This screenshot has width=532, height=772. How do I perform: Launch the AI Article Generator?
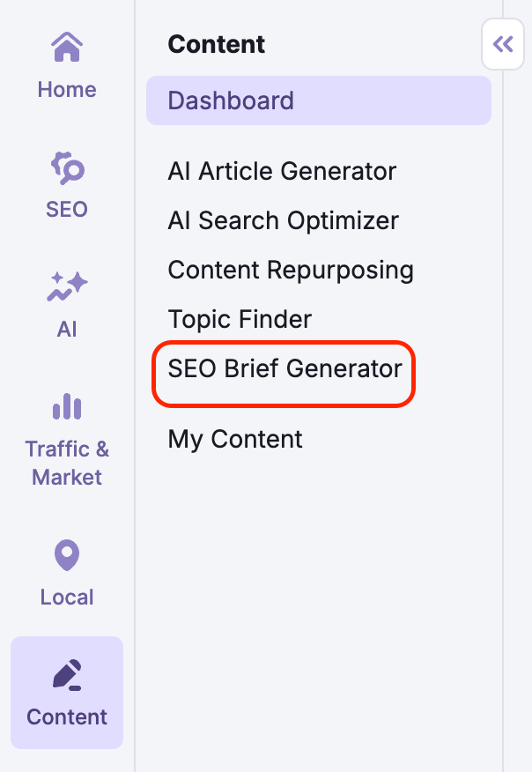click(282, 171)
